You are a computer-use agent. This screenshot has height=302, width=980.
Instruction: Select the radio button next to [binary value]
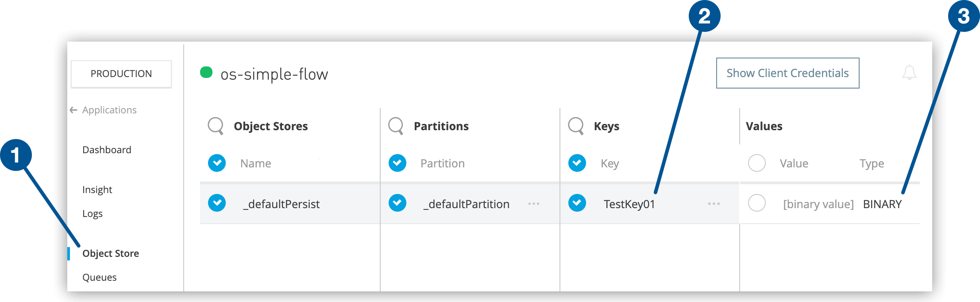pos(756,203)
